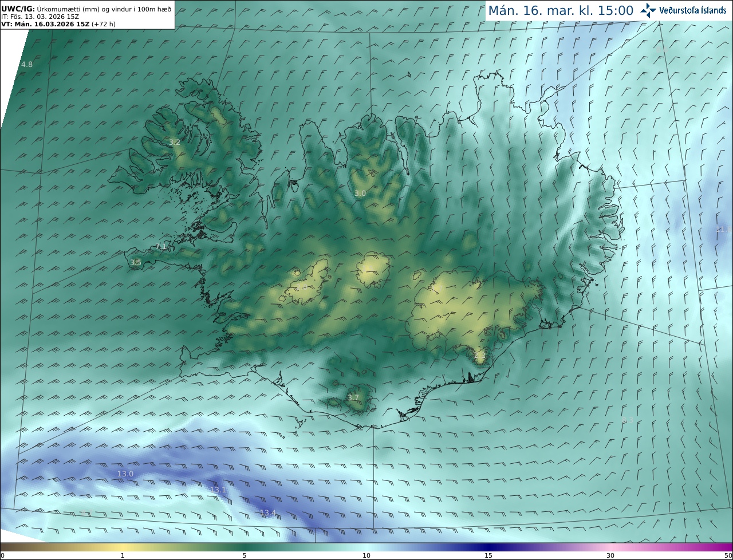The image size is (733, 560).
Task: Click the UWC/IG Úrkomumætti title line
Action: pyautogui.click(x=86, y=10)
